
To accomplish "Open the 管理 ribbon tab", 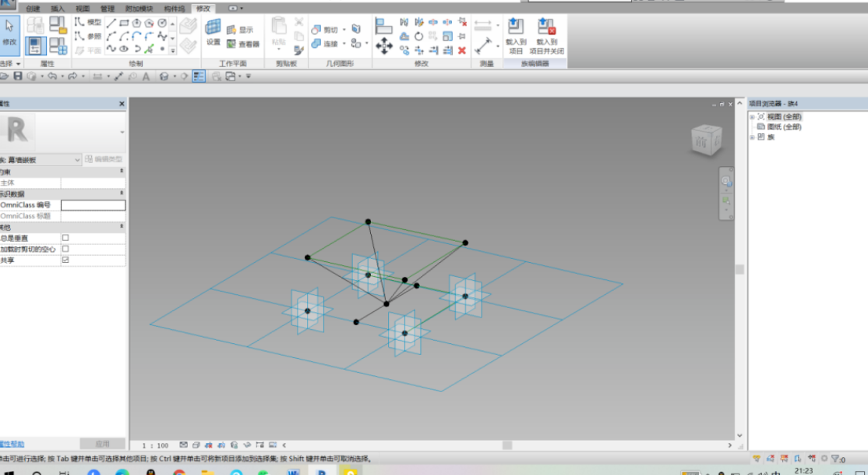I will (x=107, y=9).
